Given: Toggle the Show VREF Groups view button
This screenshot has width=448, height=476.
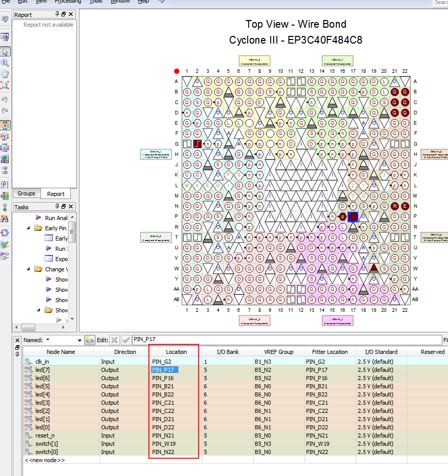Looking at the screenshot, I should click(x=5, y=136).
